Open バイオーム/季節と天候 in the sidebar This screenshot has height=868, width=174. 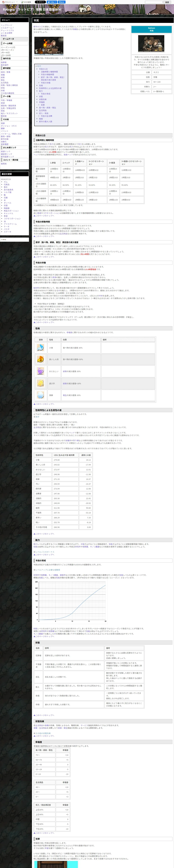click(11, 134)
